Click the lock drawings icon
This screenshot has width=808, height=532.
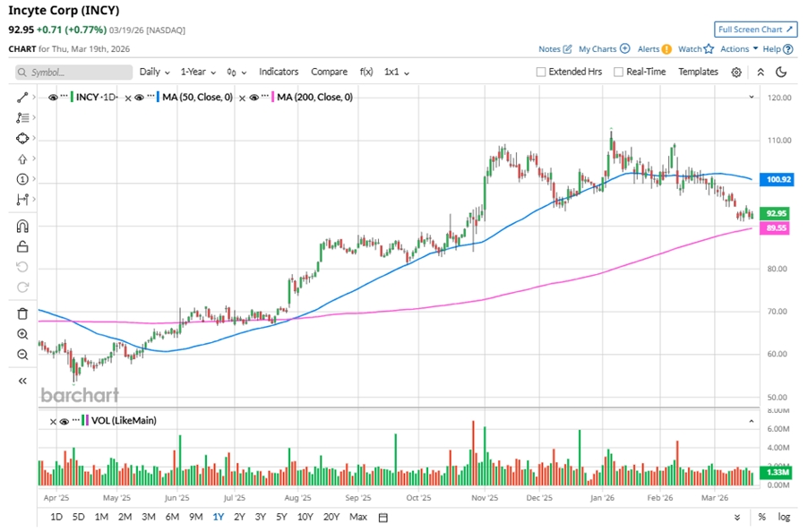22,246
